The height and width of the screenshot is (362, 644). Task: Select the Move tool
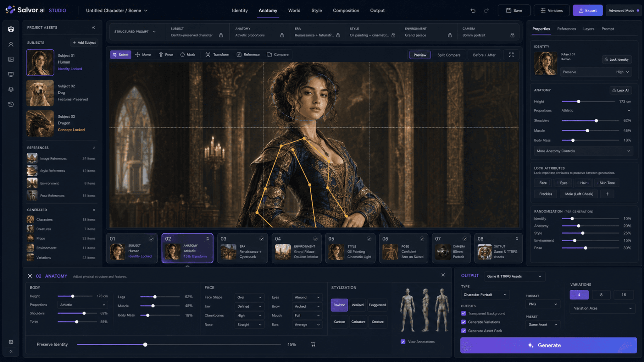[x=143, y=55]
